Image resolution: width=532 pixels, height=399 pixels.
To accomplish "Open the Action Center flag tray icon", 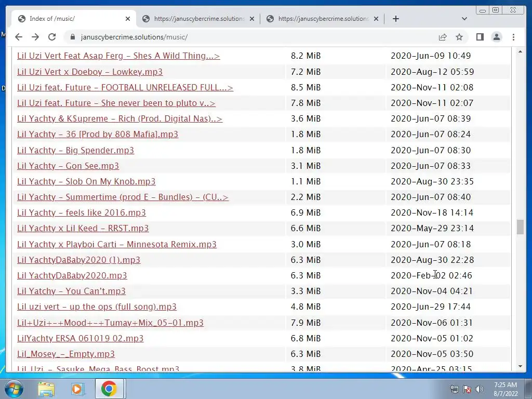I will point(467,389).
